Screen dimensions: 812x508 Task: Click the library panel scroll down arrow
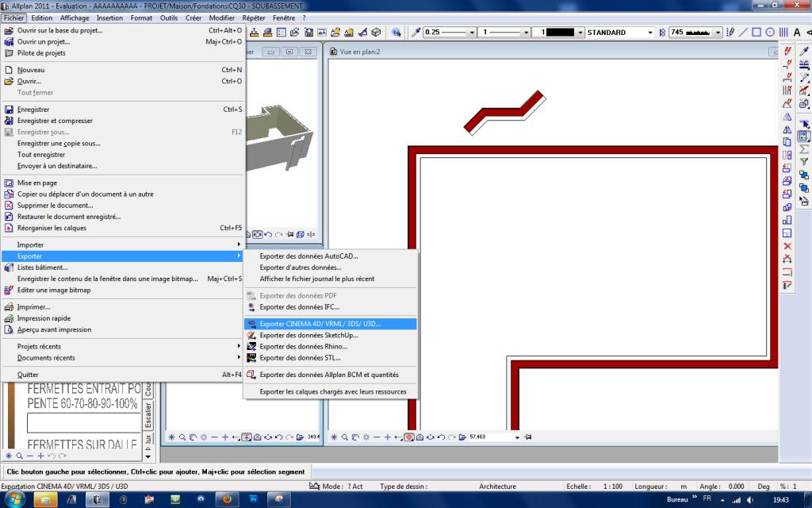(148, 456)
